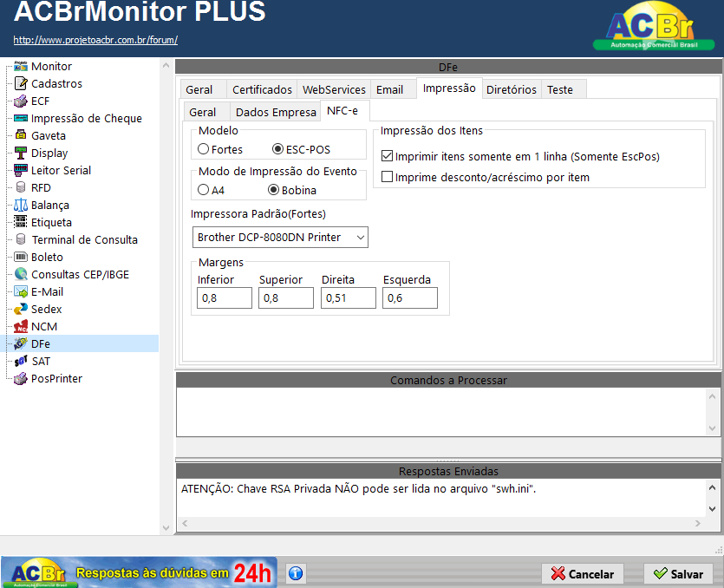Select the ESC-POS model radio button
724x588 pixels.
[x=277, y=148]
